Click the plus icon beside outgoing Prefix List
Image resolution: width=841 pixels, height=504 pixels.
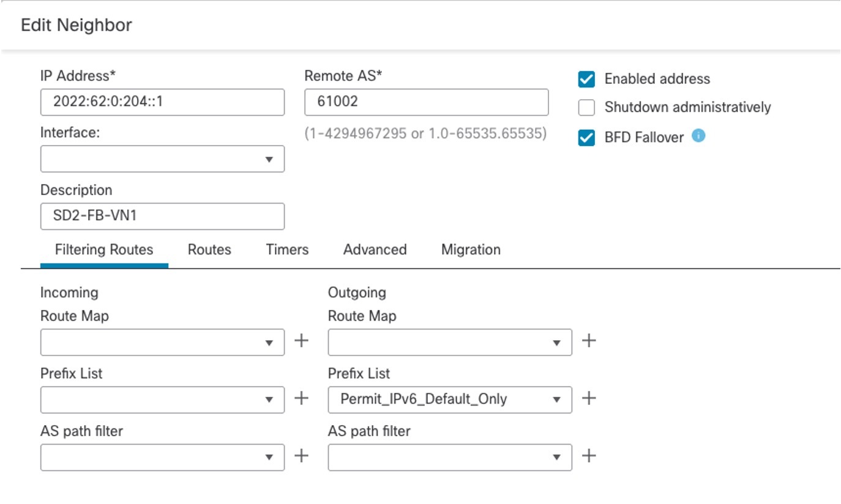point(588,399)
